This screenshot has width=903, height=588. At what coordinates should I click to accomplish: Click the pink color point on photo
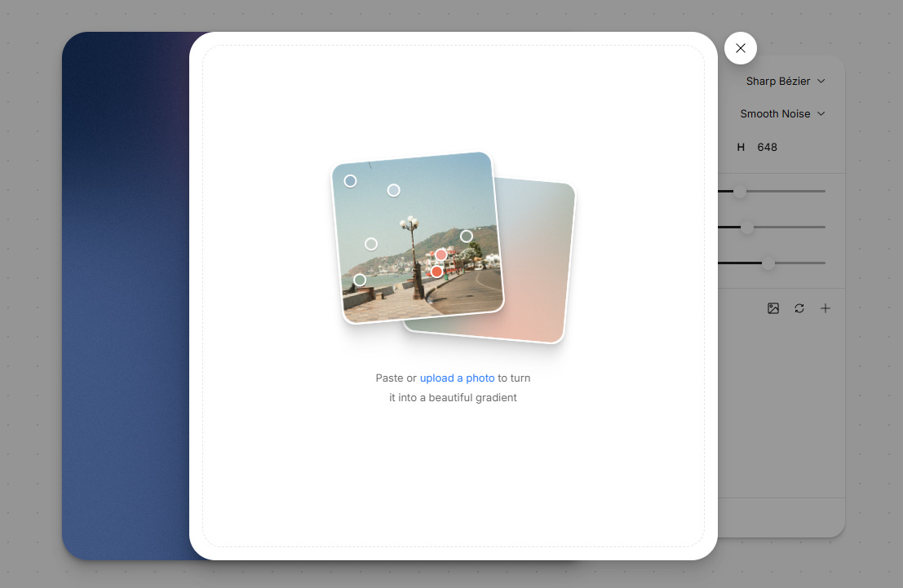point(441,254)
